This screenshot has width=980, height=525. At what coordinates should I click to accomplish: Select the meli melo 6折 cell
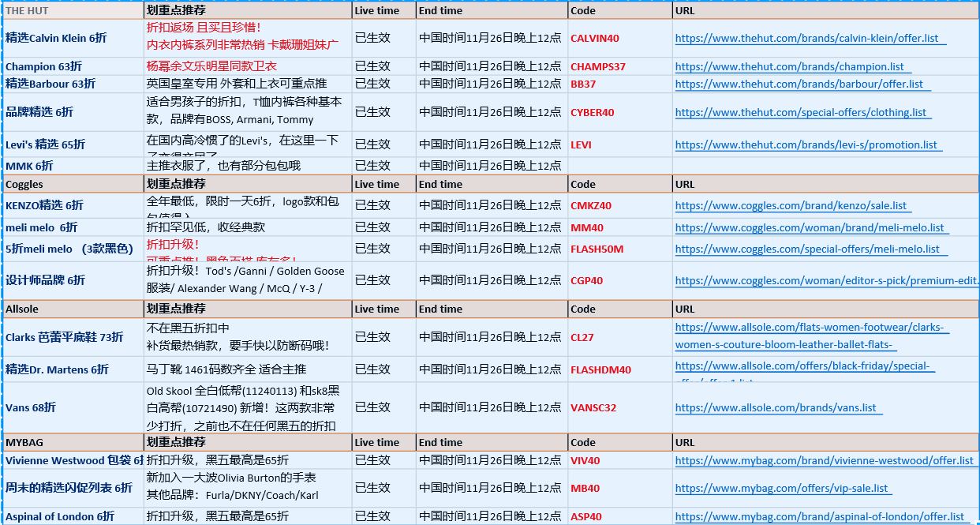point(73,227)
